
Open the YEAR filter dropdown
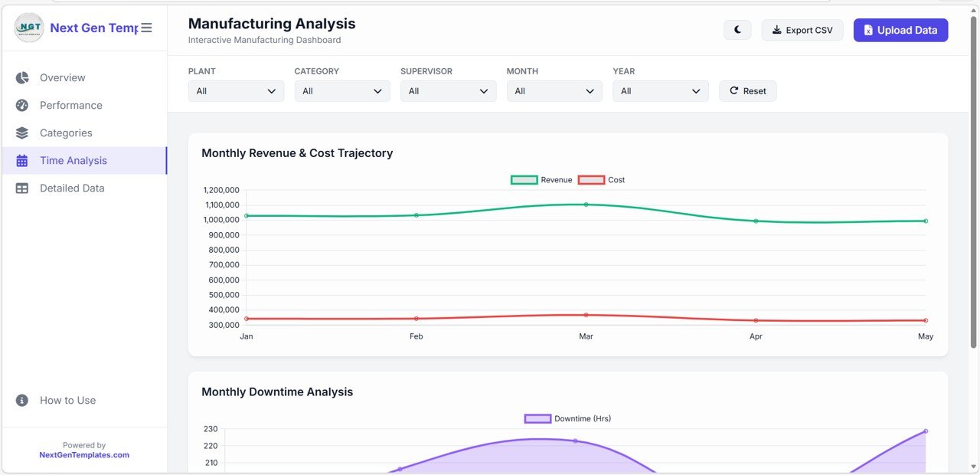click(660, 90)
